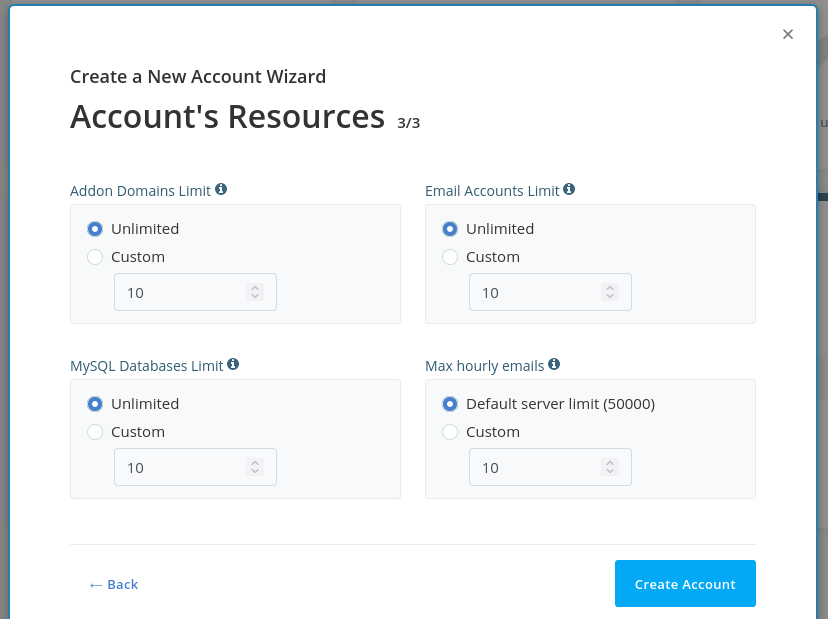Go Back to previous wizard step

113,584
